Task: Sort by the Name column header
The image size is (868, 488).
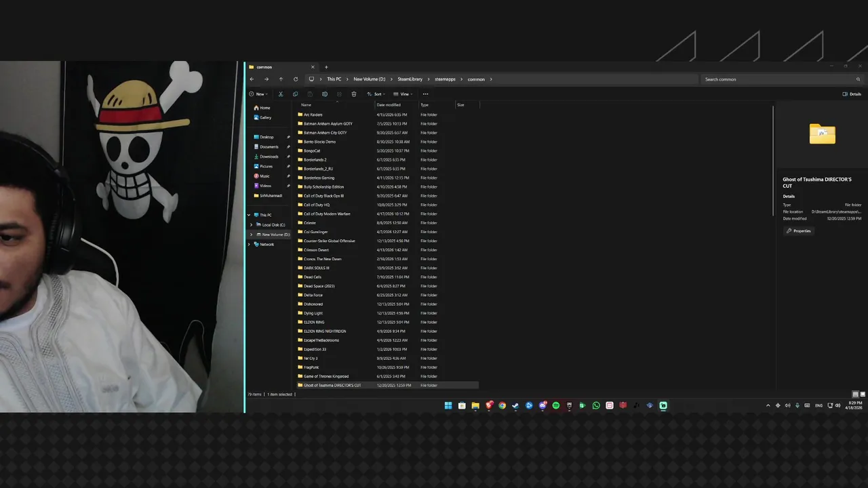Action: 336,105
